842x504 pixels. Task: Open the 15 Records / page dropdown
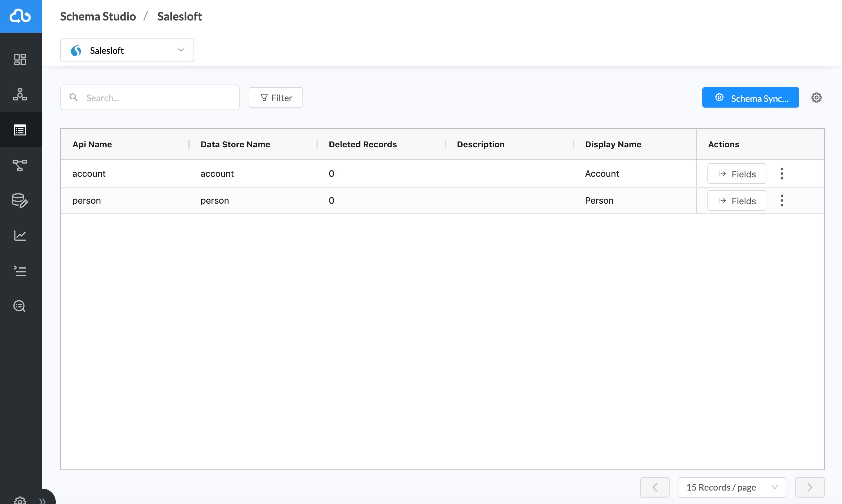(x=732, y=487)
